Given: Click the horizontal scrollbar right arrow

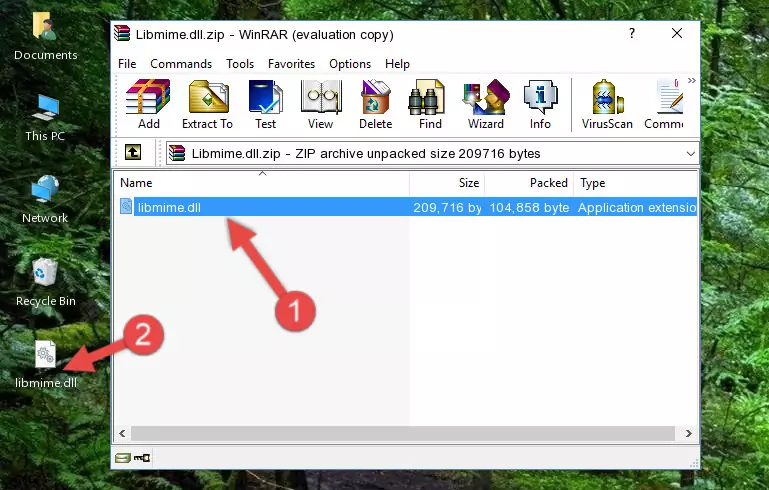Looking at the screenshot, I should tap(689, 433).
